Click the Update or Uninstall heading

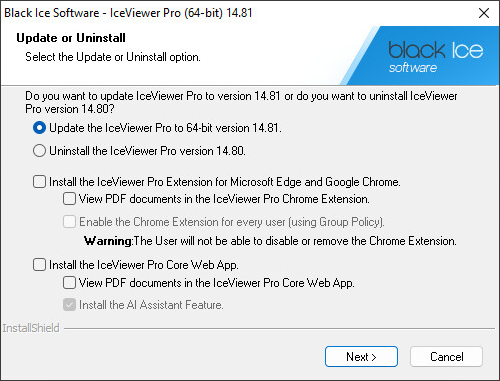[71, 38]
